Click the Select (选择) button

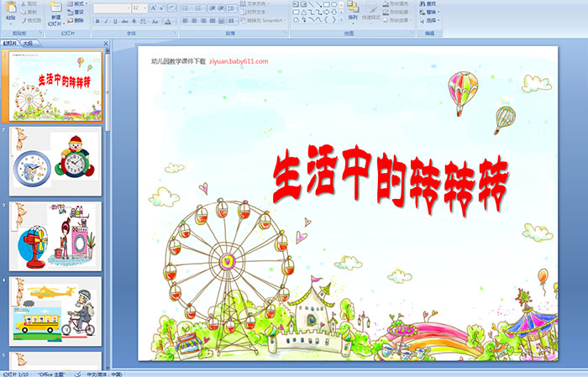(x=429, y=20)
